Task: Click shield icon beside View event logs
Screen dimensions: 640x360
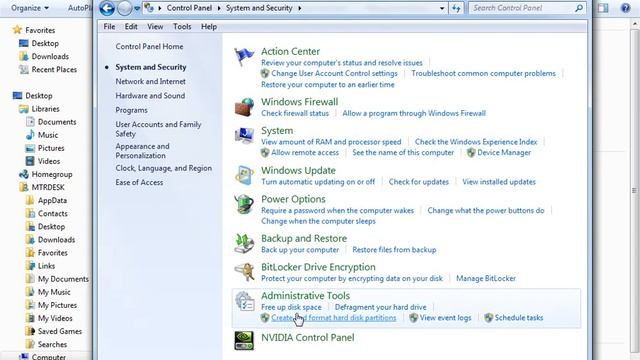Action: 413,318
